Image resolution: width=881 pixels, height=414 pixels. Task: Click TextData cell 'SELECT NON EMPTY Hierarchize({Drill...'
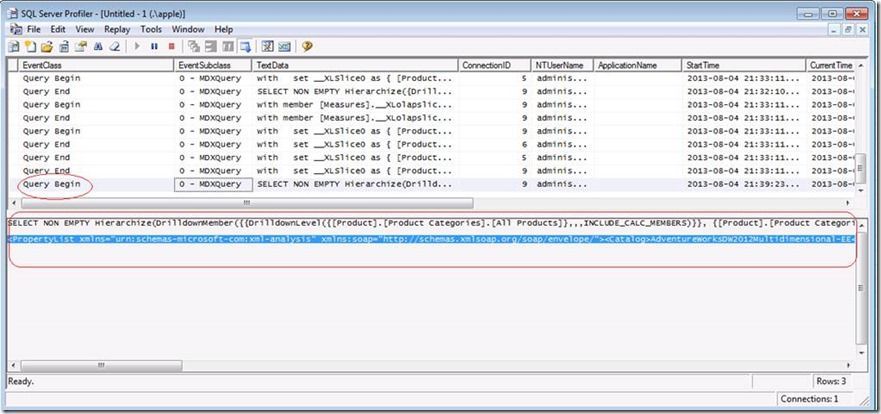[355, 91]
